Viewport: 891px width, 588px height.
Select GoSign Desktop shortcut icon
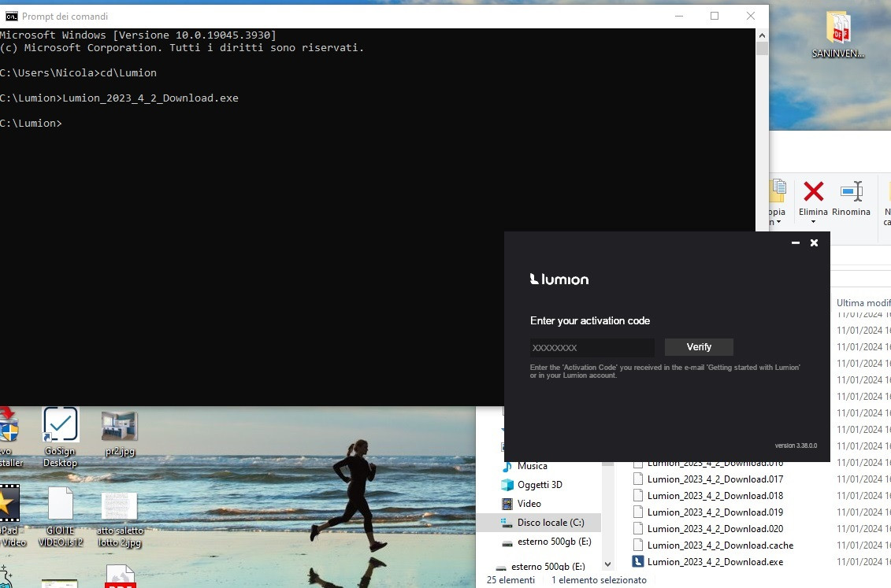(60, 437)
